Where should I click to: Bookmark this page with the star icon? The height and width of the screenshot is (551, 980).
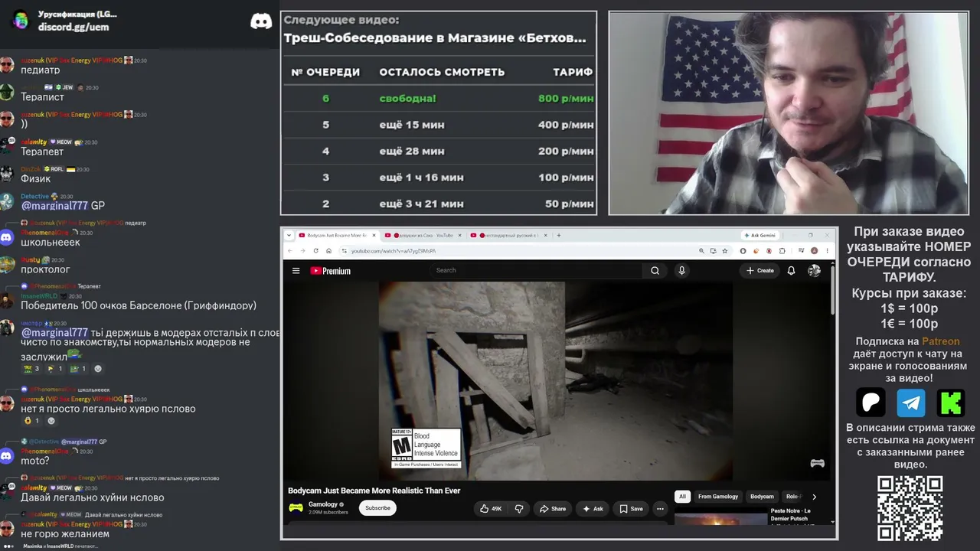[x=724, y=251]
